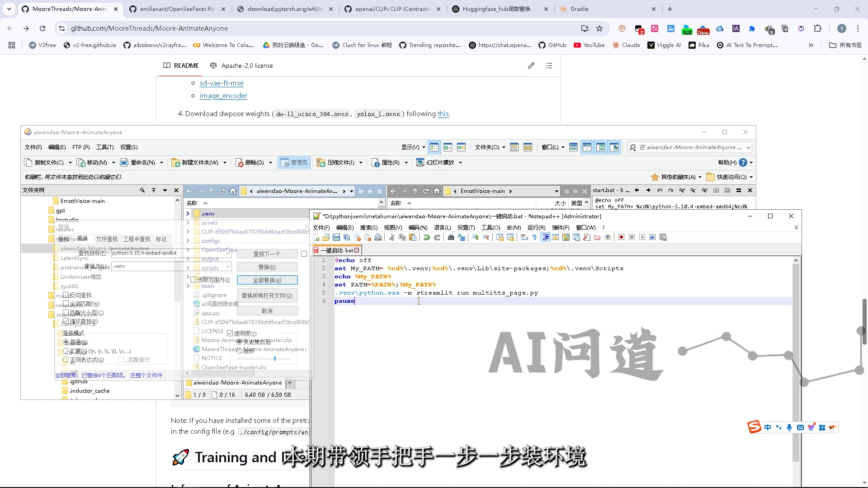Click edit pencil icon in GitHub README header

(531, 66)
